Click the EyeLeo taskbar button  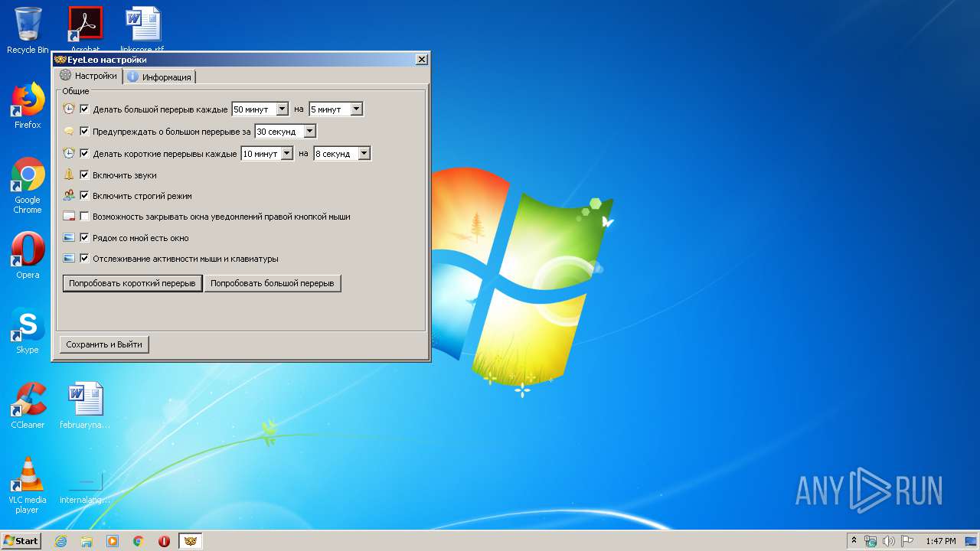[191, 541]
